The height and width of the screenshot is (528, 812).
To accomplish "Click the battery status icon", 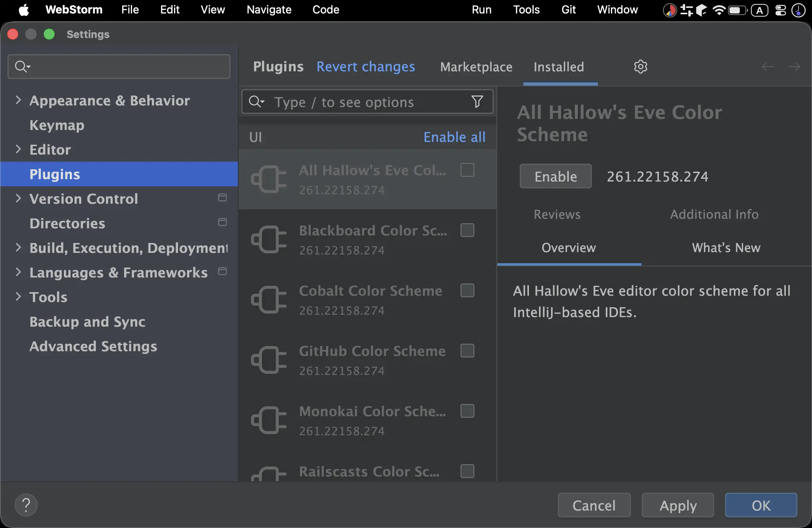I will [737, 10].
